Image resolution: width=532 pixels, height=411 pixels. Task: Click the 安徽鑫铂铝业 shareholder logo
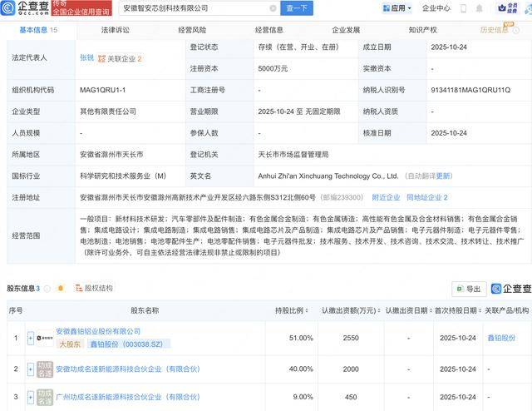click(x=44, y=338)
